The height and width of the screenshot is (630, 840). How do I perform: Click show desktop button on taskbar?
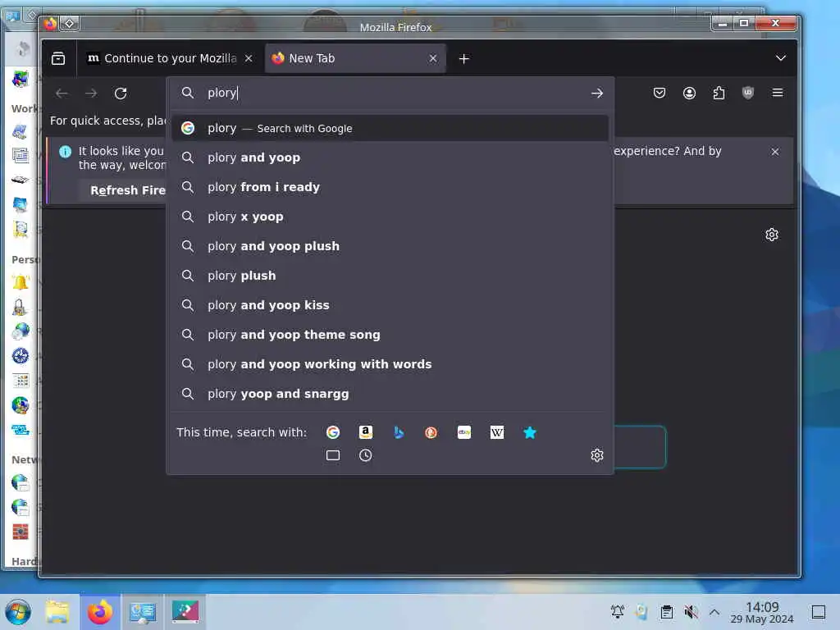point(818,612)
